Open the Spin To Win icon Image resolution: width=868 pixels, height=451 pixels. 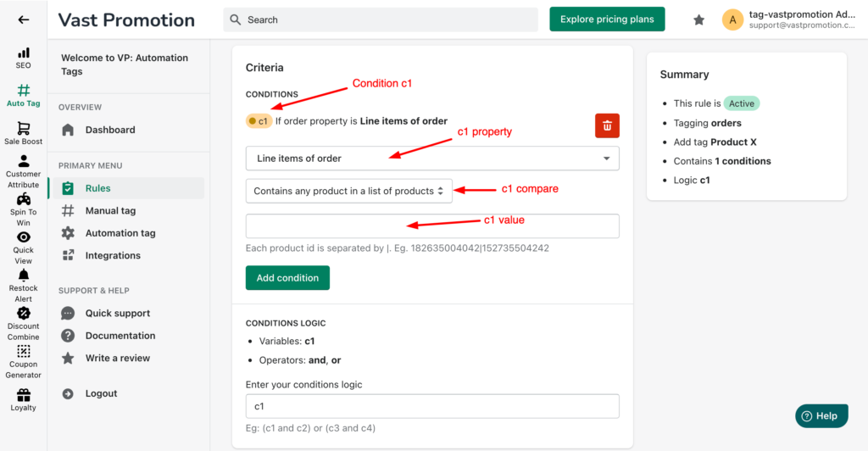(x=23, y=199)
